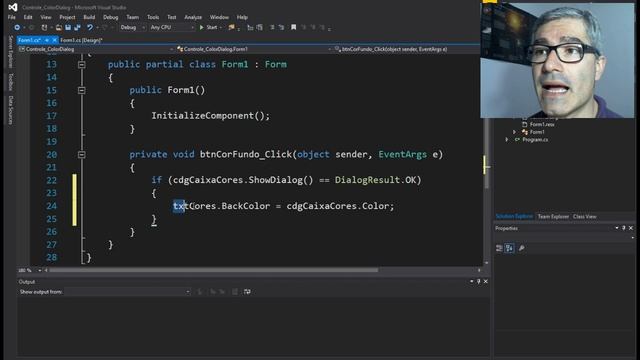Switch to the Team Explorer tab

coord(553,216)
